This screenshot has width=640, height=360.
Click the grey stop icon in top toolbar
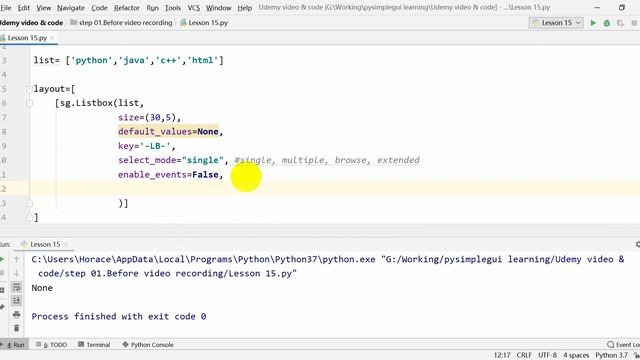634,23
